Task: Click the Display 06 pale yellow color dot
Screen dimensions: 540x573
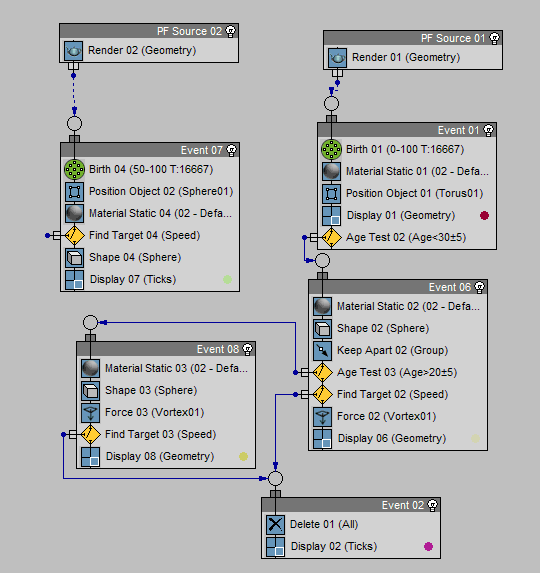Action: pyautogui.click(x=475, y=439)
